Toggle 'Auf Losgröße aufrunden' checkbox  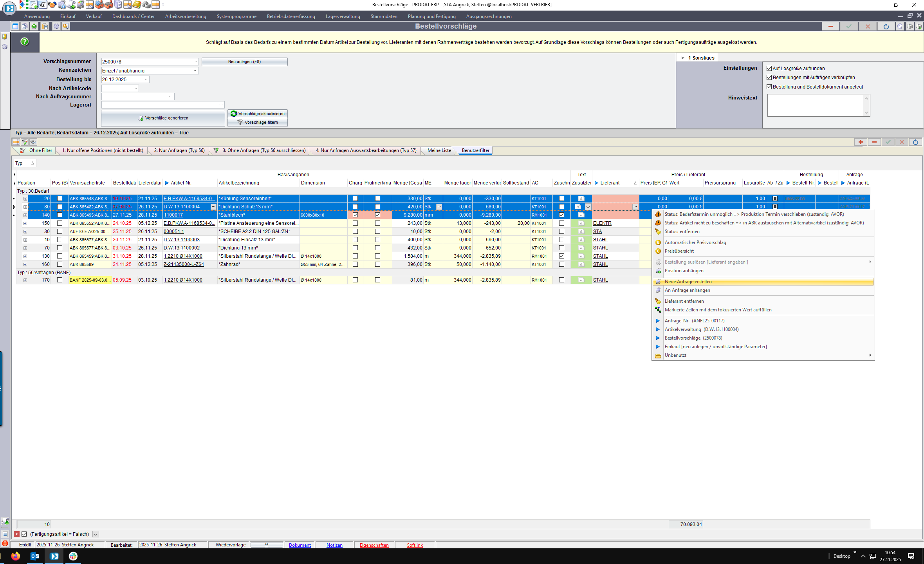[769, 68]
